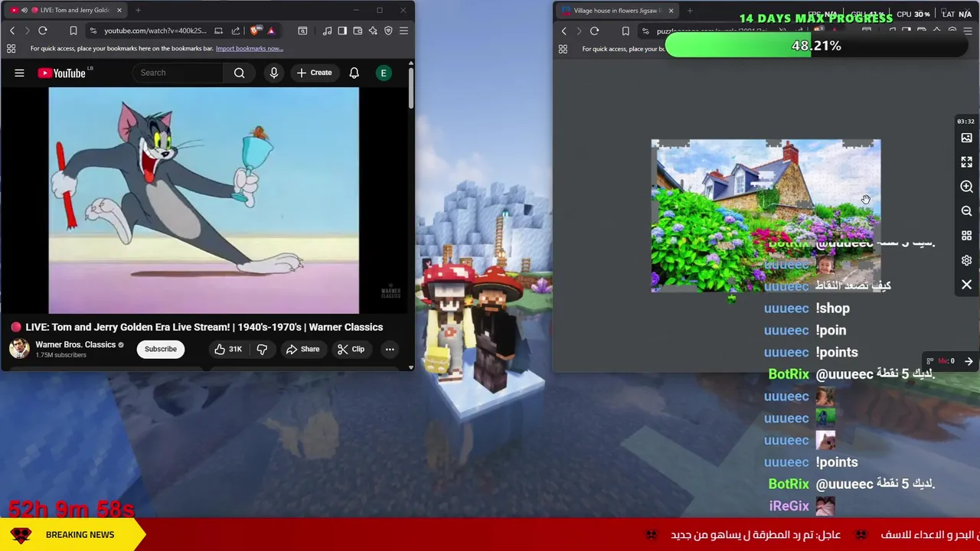The height and width of the screenshot is (551, 980).
Task: Click the arrow next to Me: 0
Action: (969, 361)
